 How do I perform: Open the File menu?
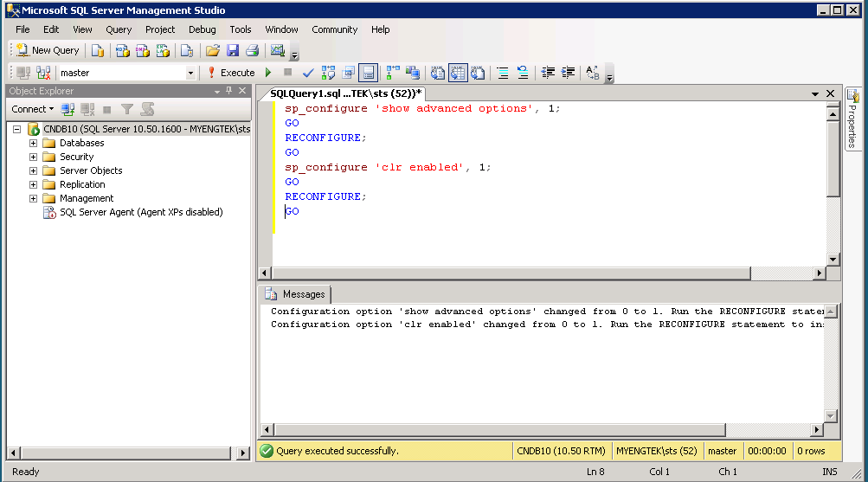(x=23, y=29)
